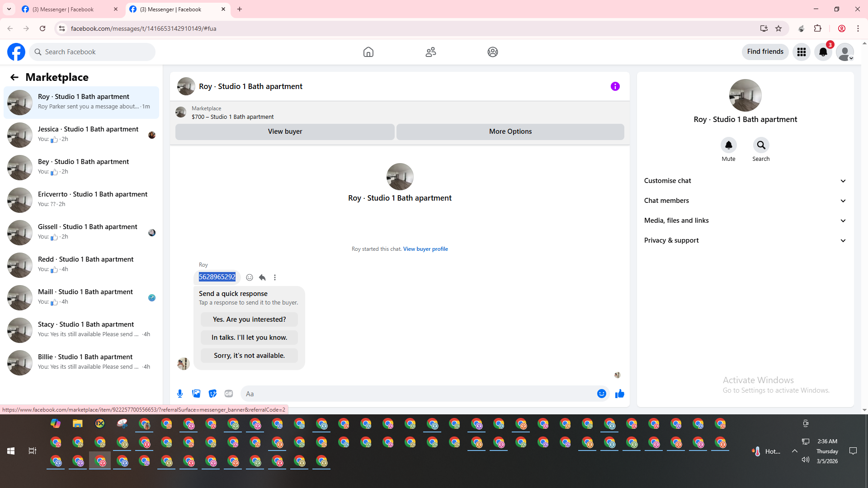This screenshot has height=488, width=868.
Task: Show hidden system tray icons
Action: (x=794, y=451)
